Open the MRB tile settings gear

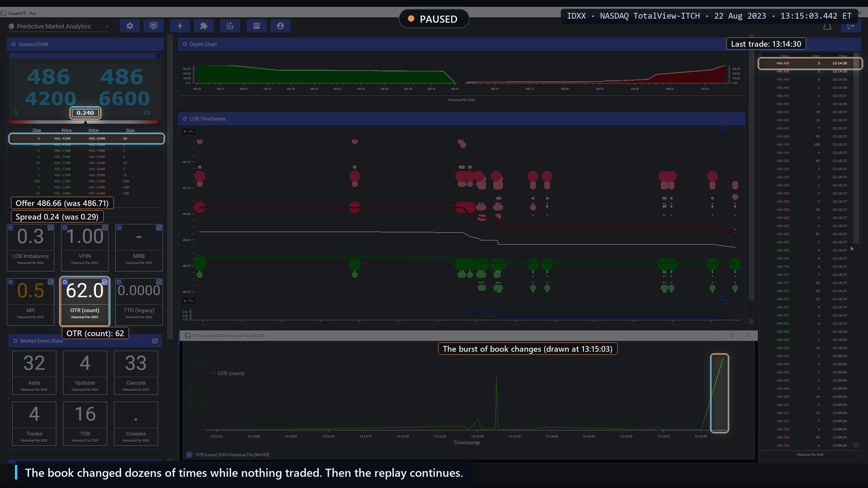point(119,228)
